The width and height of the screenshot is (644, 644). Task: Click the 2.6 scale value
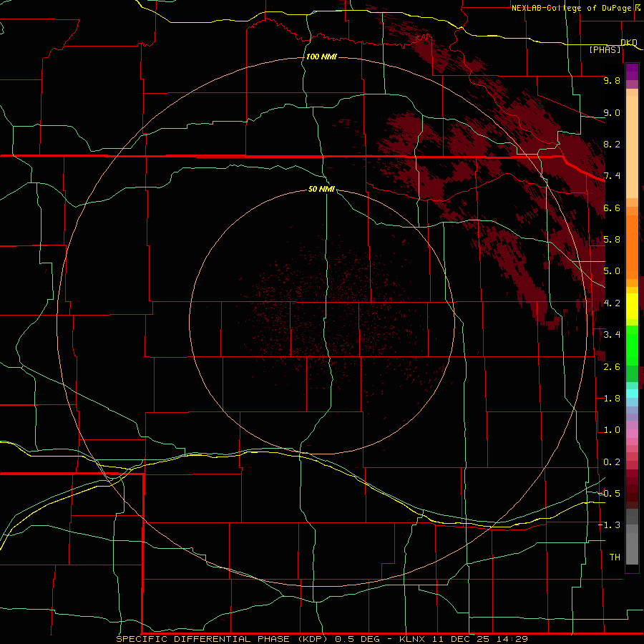pyautogui.click(x=612, y=367)
